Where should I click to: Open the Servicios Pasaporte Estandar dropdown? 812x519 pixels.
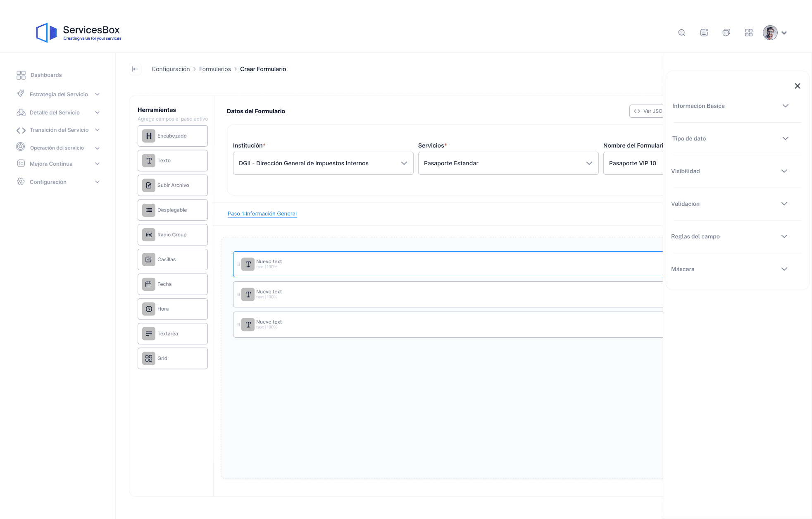(x=508, y=163)
